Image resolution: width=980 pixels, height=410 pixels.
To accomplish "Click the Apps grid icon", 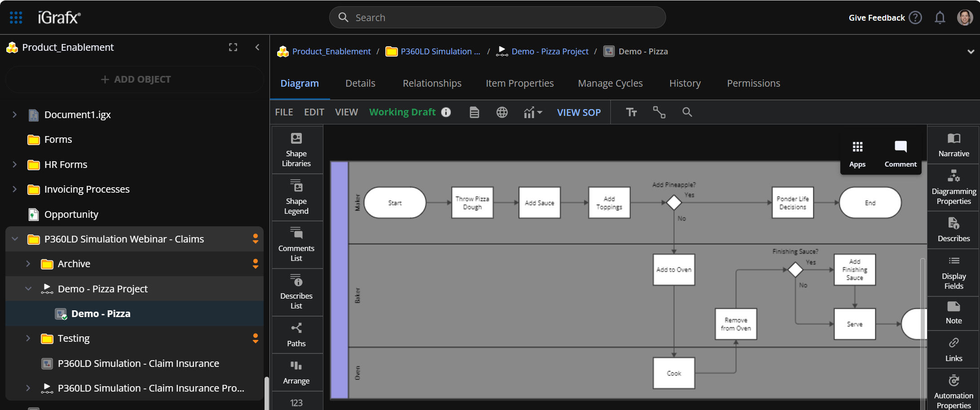I will 857,147.
